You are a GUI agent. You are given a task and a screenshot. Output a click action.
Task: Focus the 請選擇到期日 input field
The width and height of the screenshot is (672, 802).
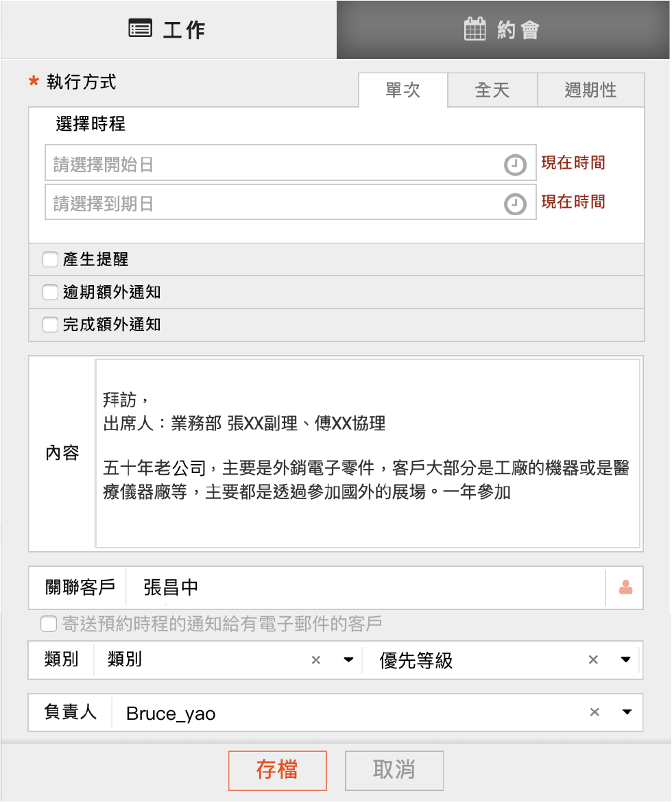point(291,202)
